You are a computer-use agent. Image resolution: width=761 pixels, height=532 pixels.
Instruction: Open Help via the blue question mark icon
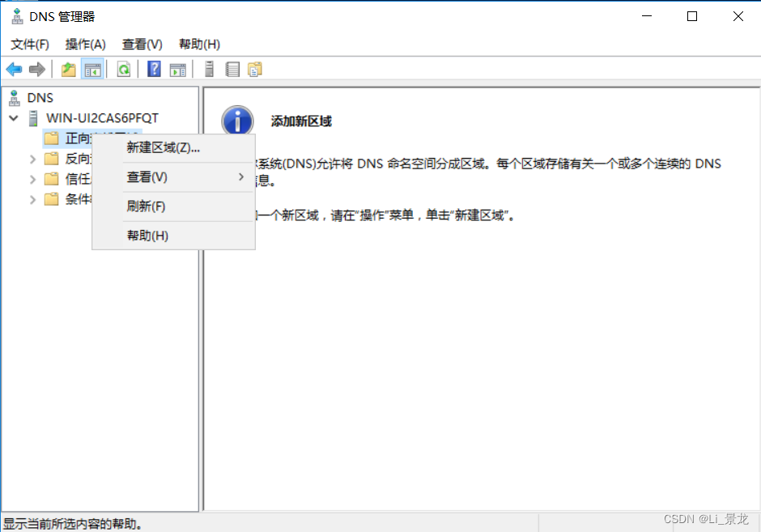[154, 69]
